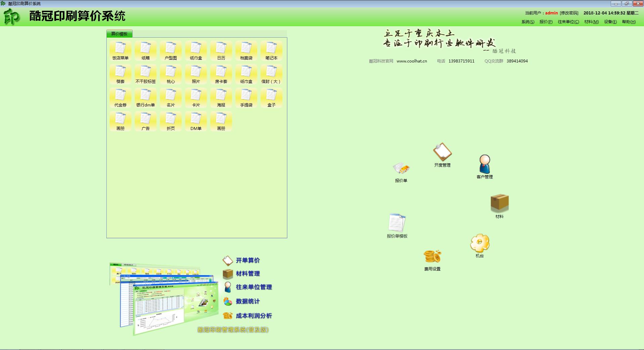This screenshot has height=350, width=644.
Task: Open the 报价(P) menu
Action: pyautogui.click(x=546, y=22)
